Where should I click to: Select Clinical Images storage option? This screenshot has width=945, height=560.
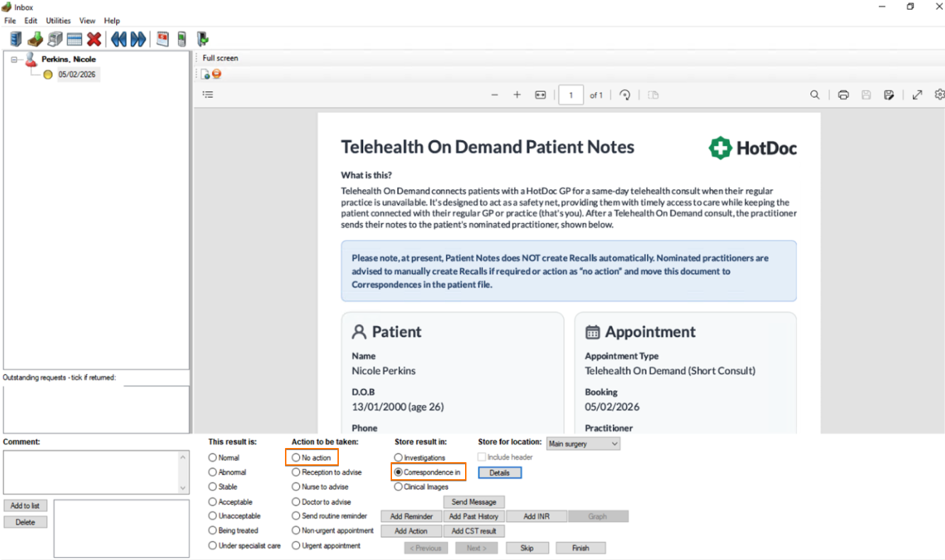coord(398,487)
